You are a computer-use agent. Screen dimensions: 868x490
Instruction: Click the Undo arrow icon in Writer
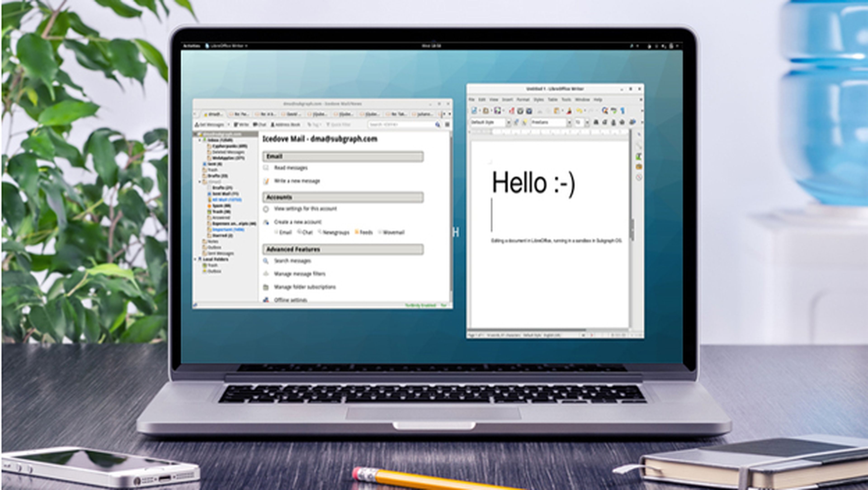point(579,111)
